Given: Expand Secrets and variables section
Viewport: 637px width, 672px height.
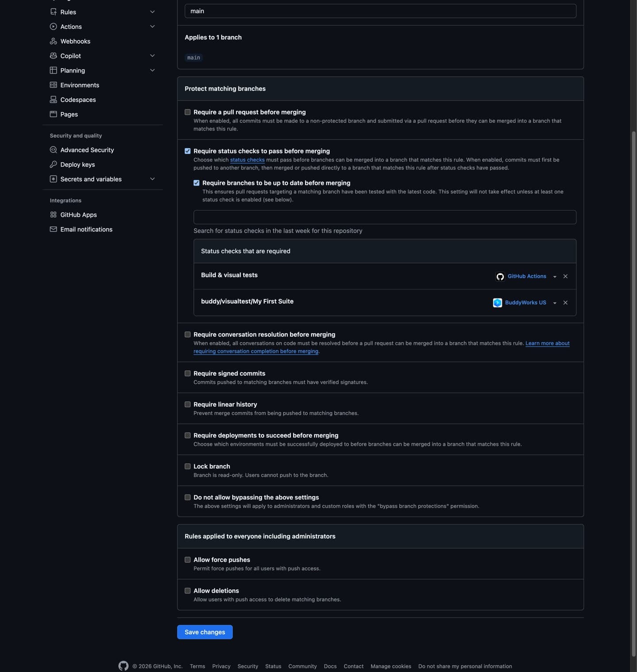Looking at the screenshot, I should pyautogui.click(x=152, y=179).
